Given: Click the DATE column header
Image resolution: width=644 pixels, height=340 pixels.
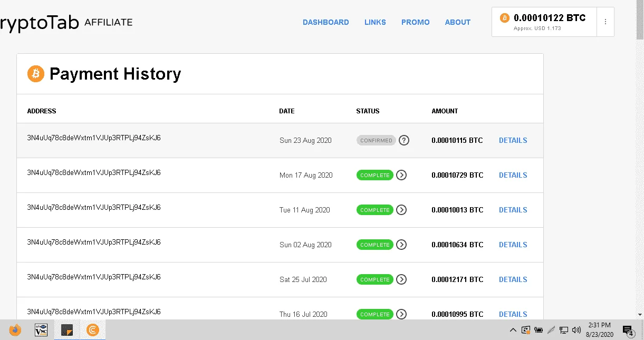Looking at the screenshot, I should coord(287,111).
